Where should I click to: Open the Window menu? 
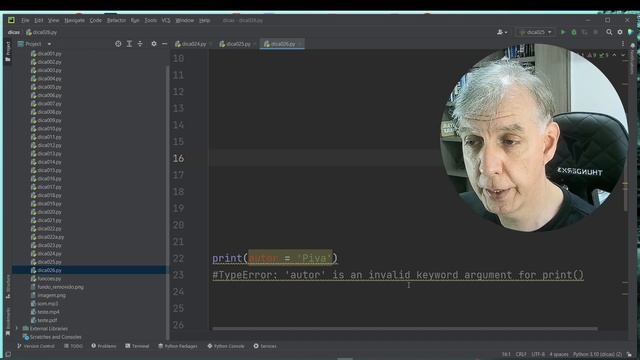pos(184,20)
